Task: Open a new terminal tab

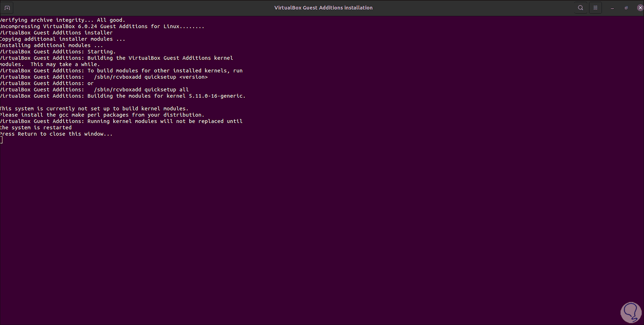Action: coord(7,8)
